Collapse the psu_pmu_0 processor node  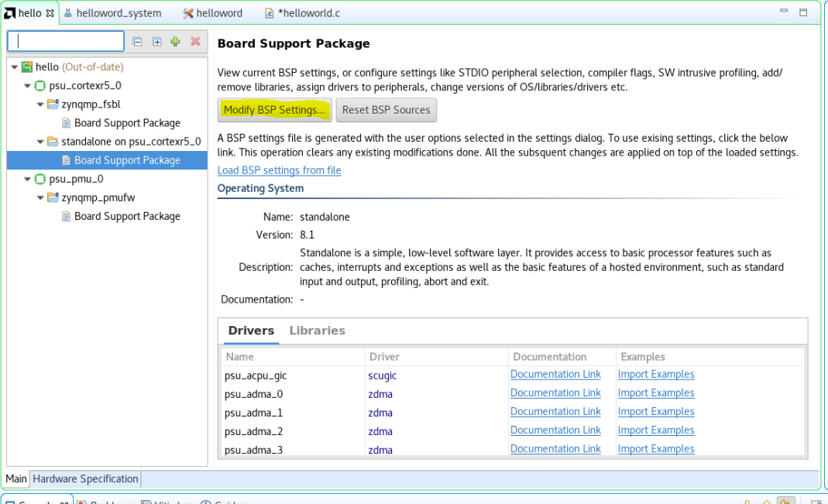pos(27,179)
